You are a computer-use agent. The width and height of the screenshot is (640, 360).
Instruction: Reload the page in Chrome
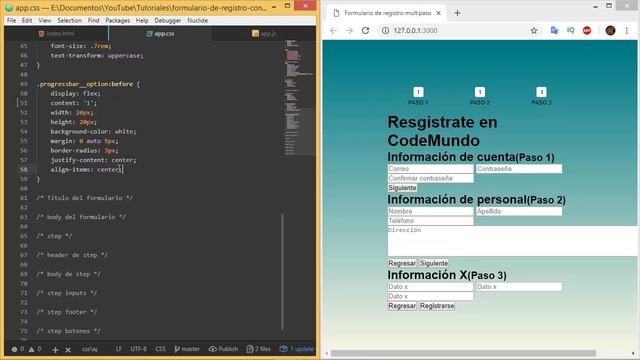pos(365,31)
